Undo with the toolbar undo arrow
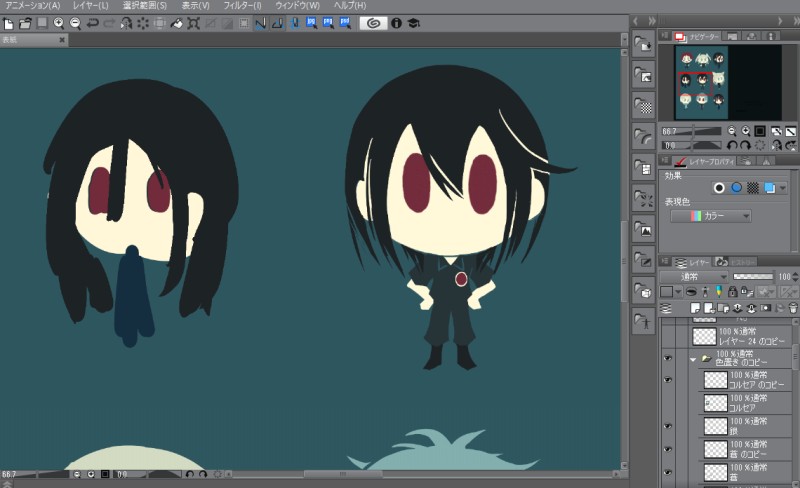800x488 pixels. pos(92,23)
